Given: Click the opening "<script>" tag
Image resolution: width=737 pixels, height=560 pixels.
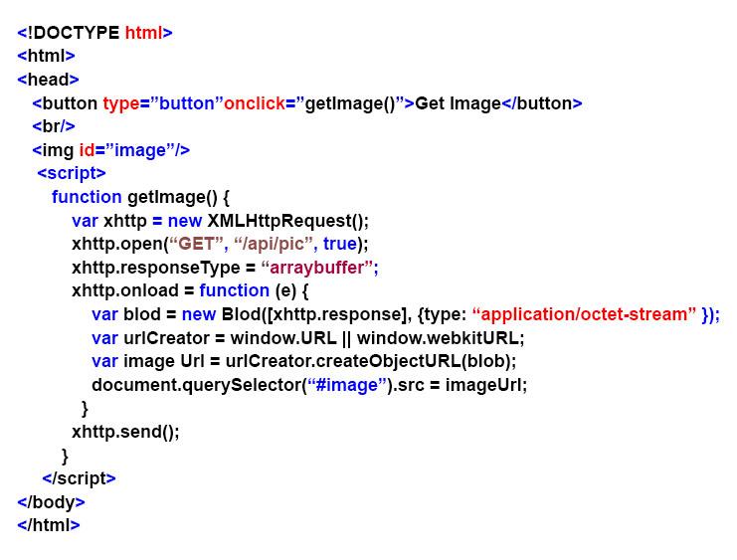Looking at the screenshot, I should tap(72, 173).
